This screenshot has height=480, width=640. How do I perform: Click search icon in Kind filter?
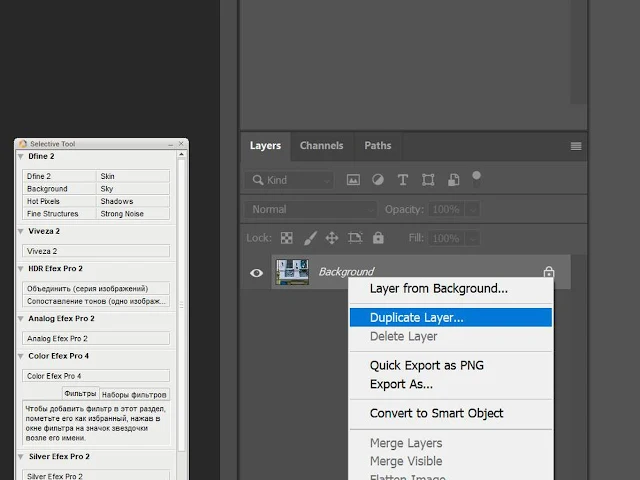[x=258, y=180]
